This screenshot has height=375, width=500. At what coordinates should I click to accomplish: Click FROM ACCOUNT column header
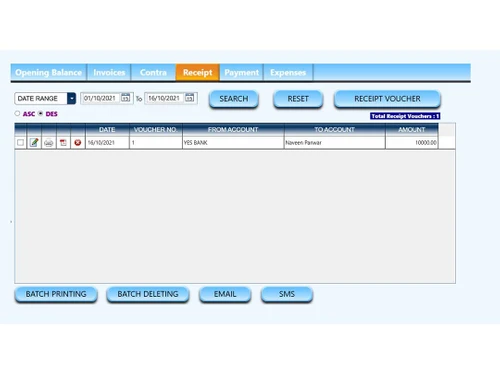pos(233,129)
